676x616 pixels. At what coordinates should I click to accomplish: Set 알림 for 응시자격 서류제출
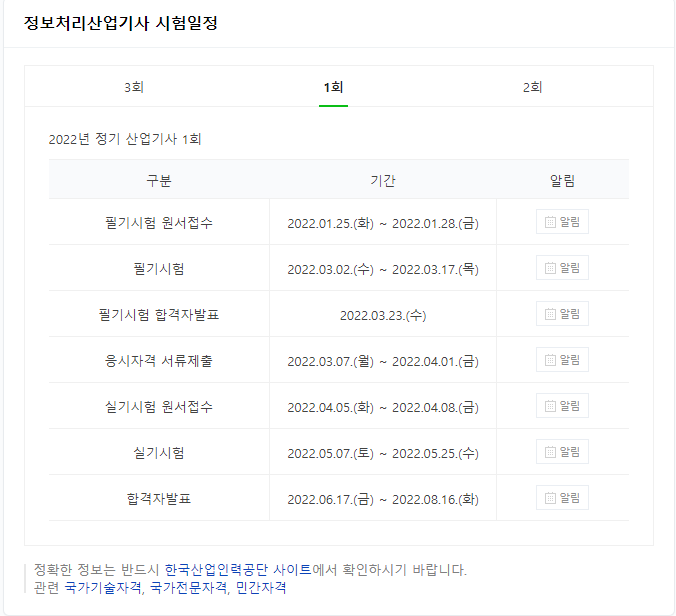coord(562,360)
